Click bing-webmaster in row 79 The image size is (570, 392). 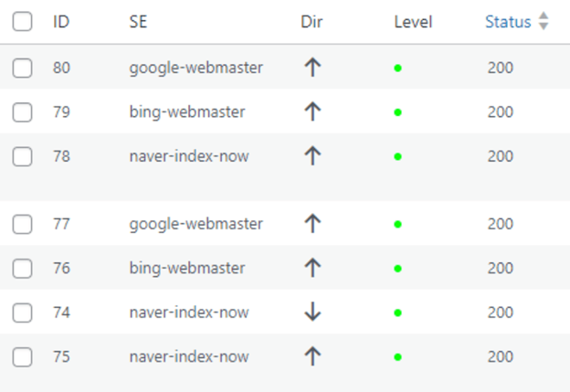187,112
